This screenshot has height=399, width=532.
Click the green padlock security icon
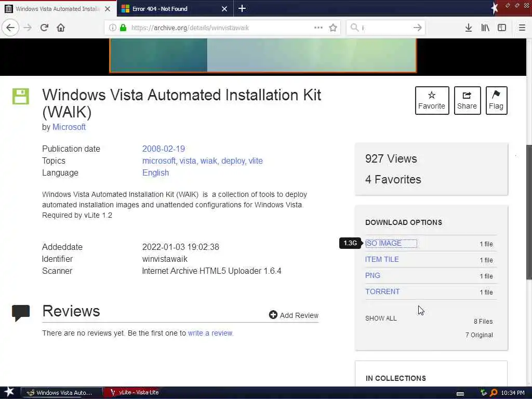(123, 28)
